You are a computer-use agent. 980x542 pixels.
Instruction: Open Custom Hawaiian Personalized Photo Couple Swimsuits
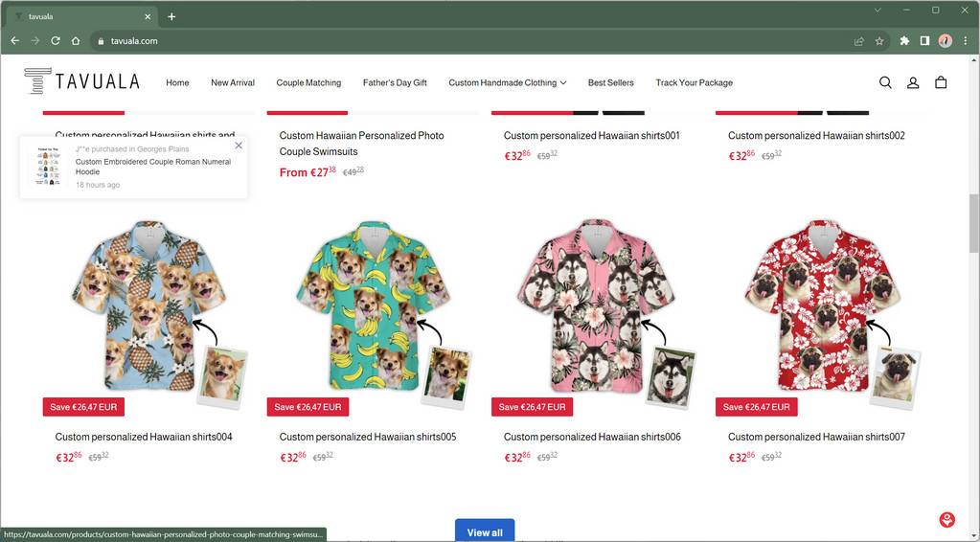(x=361, y=143)
